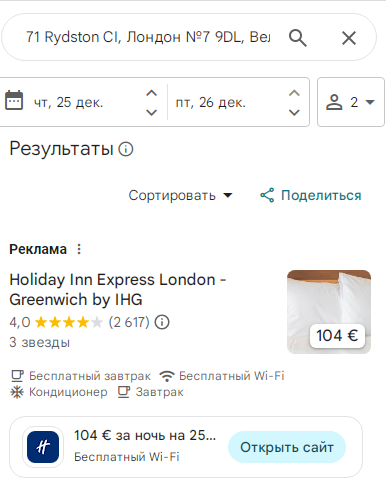Image resolution: width=386 pixels, height=492 pixels.
Task: Open the Сортировать dropdown
Action: 180,195
